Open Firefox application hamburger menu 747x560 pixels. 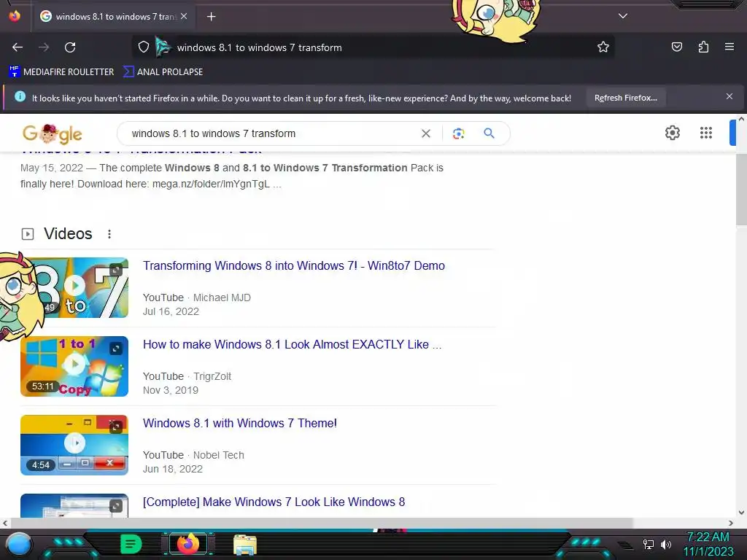pos(729,47)
